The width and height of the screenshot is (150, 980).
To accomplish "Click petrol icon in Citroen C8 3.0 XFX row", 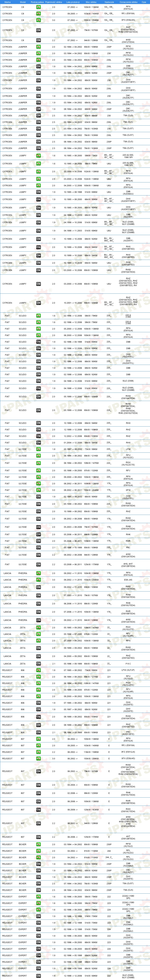I will 38,20.
